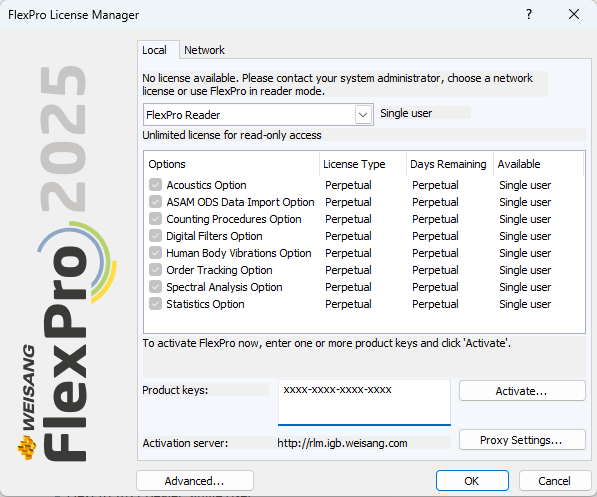
Task: Toggle the Digital Filters Option checkbox
Action: click(155, 236)
